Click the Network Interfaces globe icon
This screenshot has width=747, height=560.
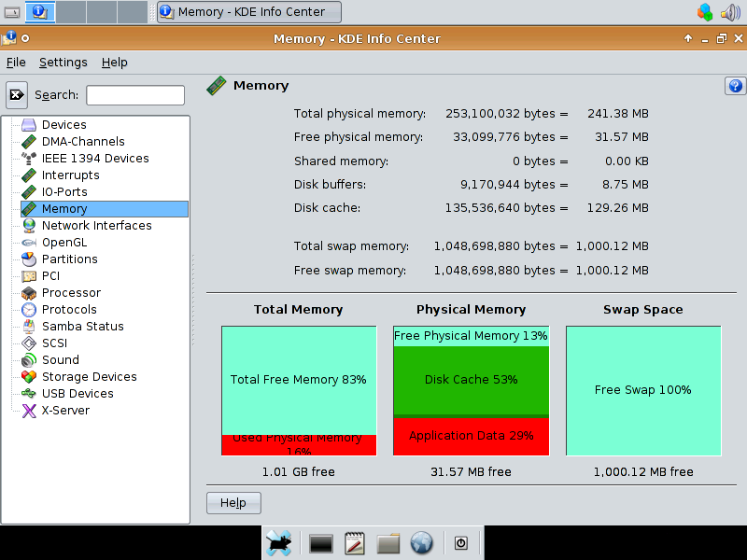29,225
